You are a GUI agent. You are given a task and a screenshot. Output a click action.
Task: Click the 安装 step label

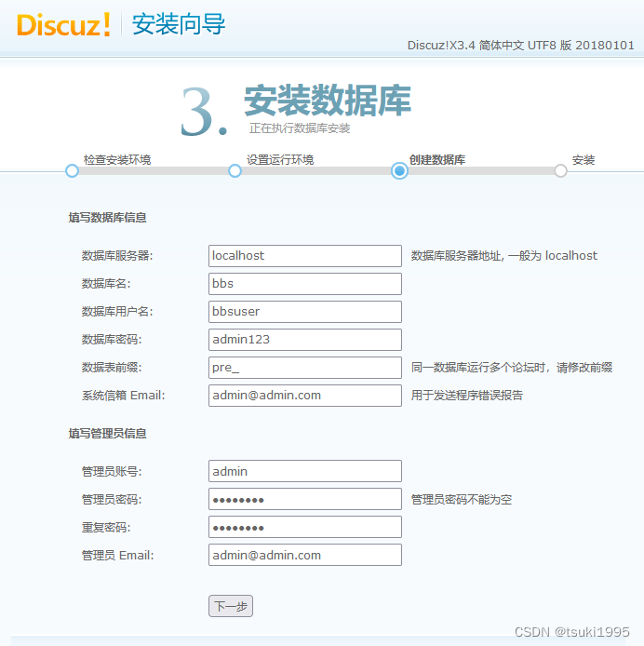click(584, 159)
